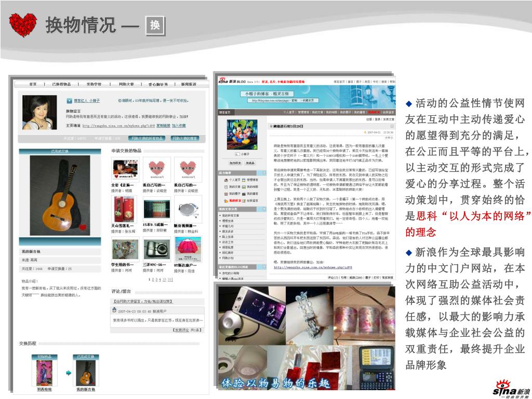This screenshot has width=532, height=399.
Task: Click the Sina logo at the slide's bottom-right corner
Action: click(x=511, y=389)
